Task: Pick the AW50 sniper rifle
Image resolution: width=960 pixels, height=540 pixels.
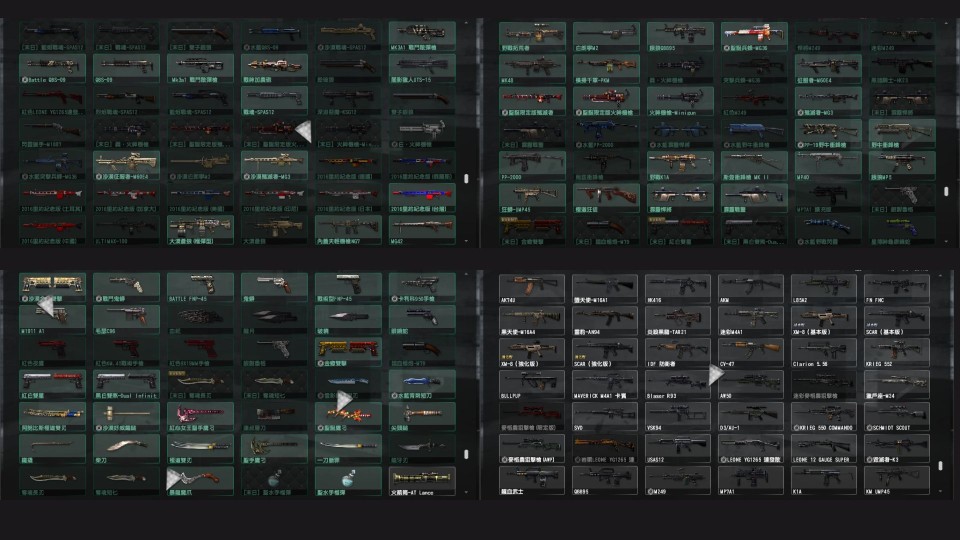Action: click(751, 384)
